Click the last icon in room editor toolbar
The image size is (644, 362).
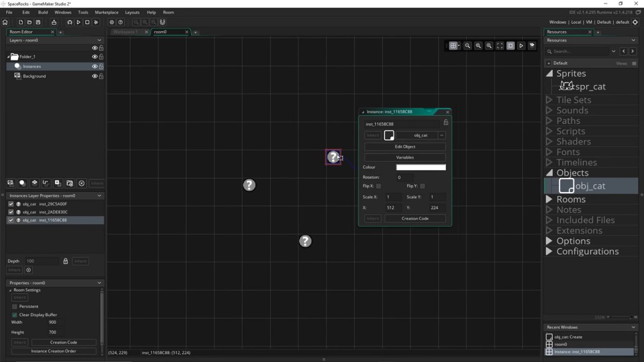coord(532,46)
